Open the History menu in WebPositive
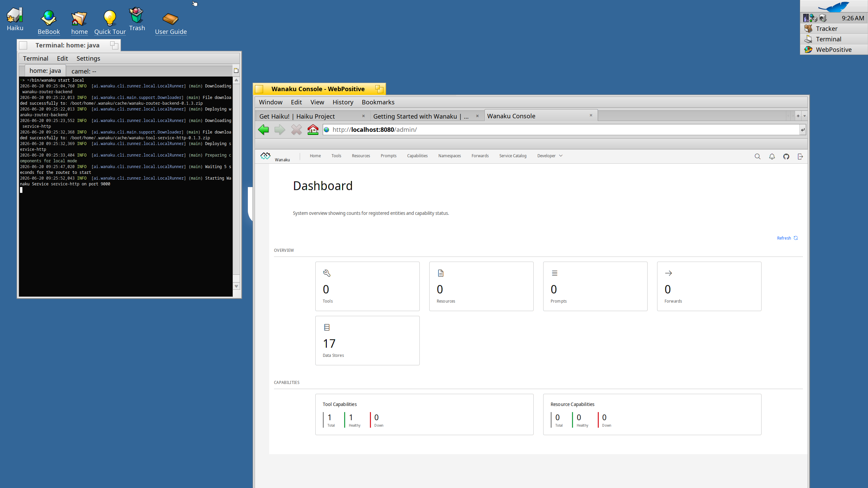The width and height of the screenshot is (868, 488). click(x=343, y=102)
